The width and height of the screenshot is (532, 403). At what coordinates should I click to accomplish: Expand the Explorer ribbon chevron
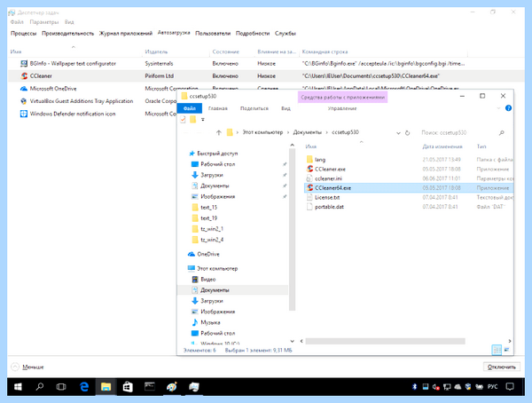[498, 108]
